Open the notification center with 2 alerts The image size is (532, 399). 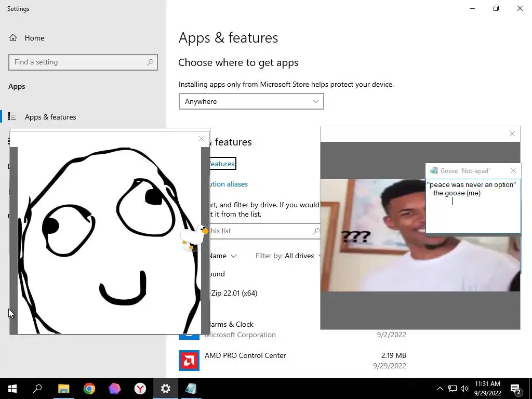[x=516, y=389]
